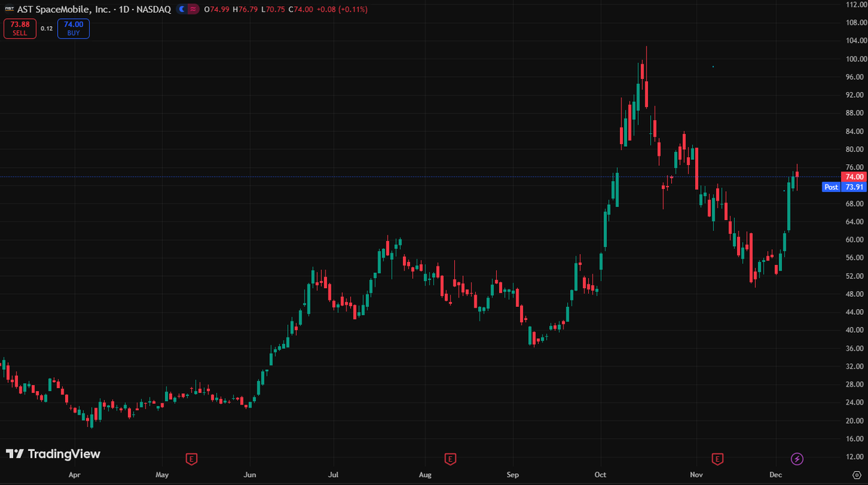The height and width of the screenshot is (485, 868).
Task: Click 12.00 on the price axis
Action: coord(854,457)
